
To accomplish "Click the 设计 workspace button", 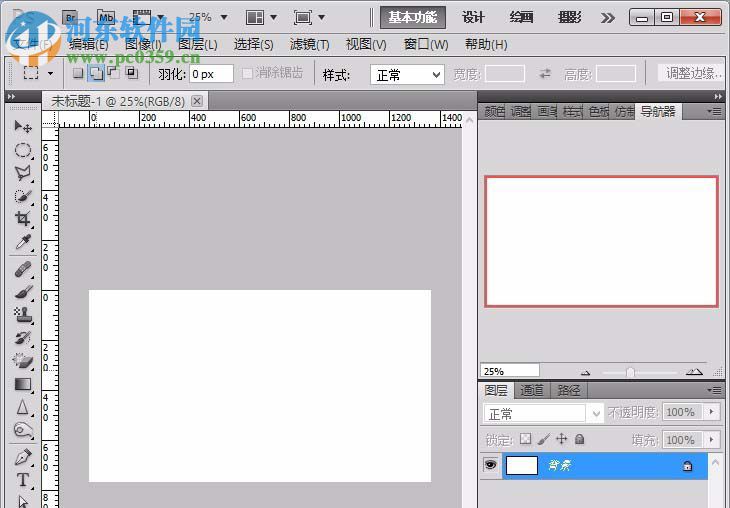I will tap(473, 17).
